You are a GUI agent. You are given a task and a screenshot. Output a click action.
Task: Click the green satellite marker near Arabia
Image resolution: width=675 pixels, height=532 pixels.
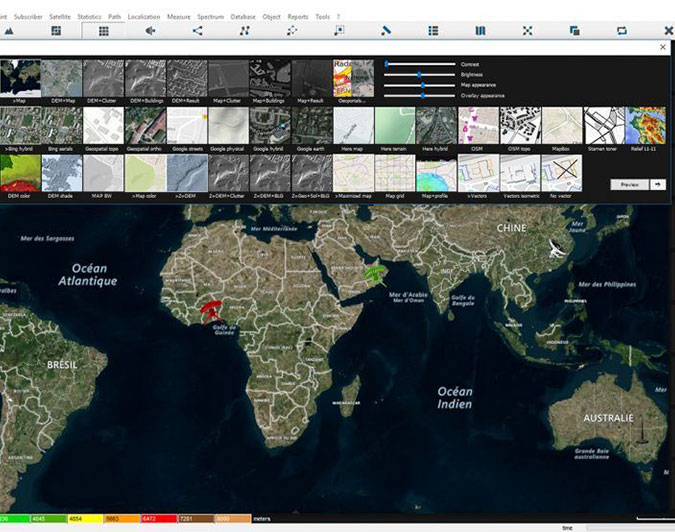click(375, 273)
